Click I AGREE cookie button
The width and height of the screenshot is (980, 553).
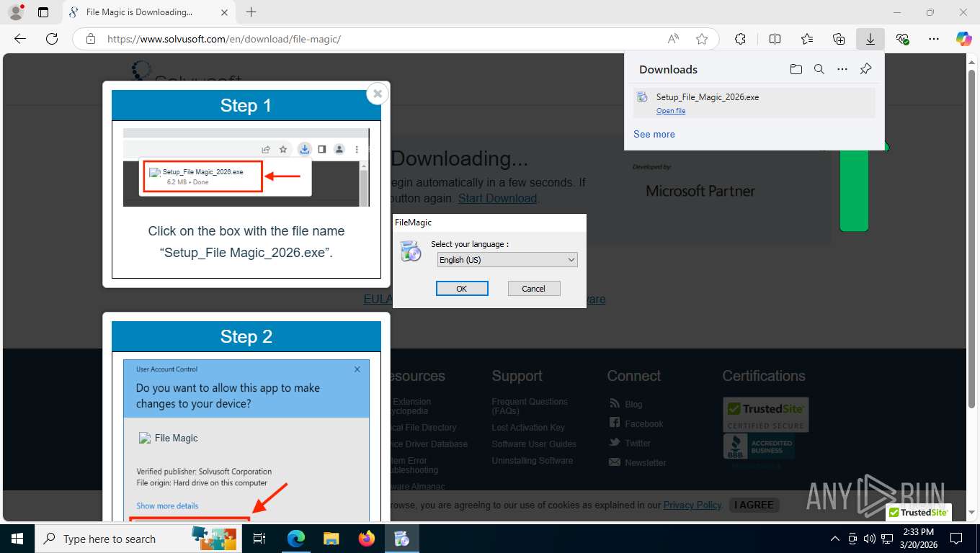(x=754, y=505)
